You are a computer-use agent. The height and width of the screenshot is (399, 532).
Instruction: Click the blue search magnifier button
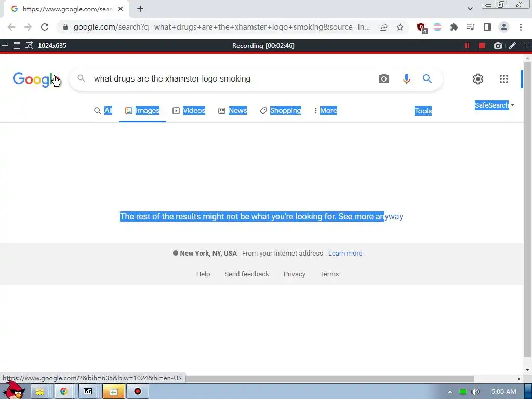(427, 79)
